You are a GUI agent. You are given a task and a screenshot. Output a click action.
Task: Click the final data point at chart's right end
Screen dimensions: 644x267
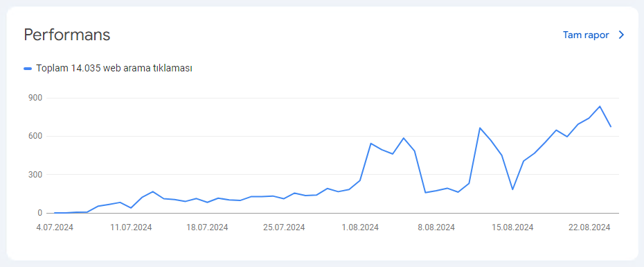pos(611,126)
